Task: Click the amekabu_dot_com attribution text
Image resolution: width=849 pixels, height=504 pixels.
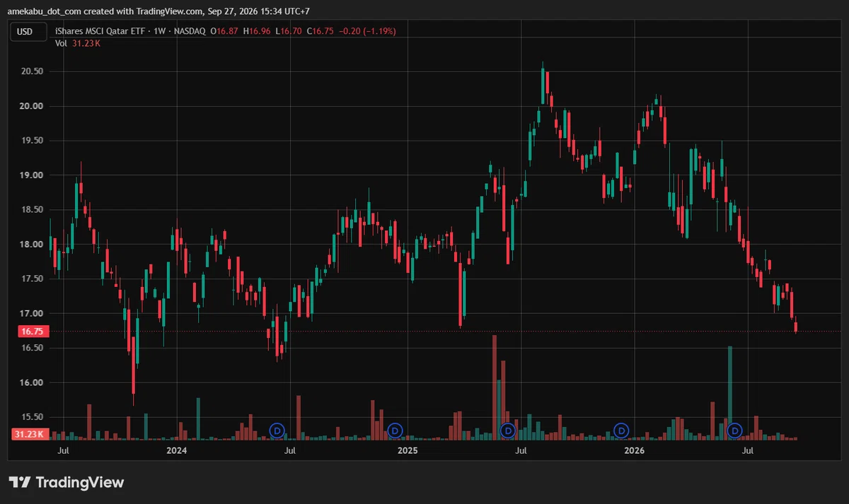Action: point(47,11)
